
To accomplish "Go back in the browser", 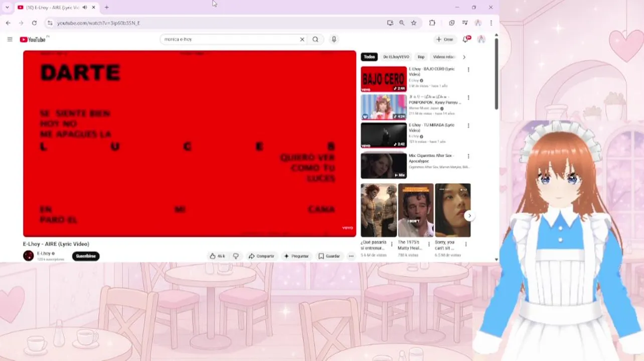I will [x=8, y=23].
